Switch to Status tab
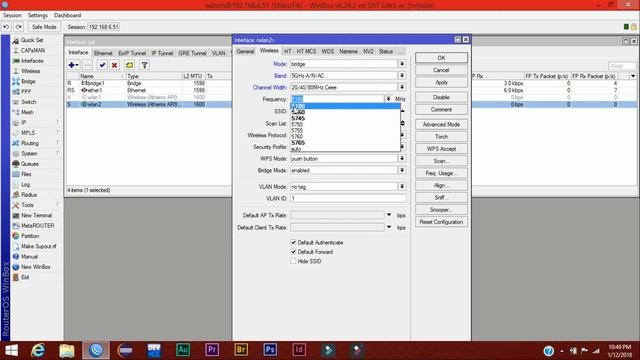 pos(386,51)
